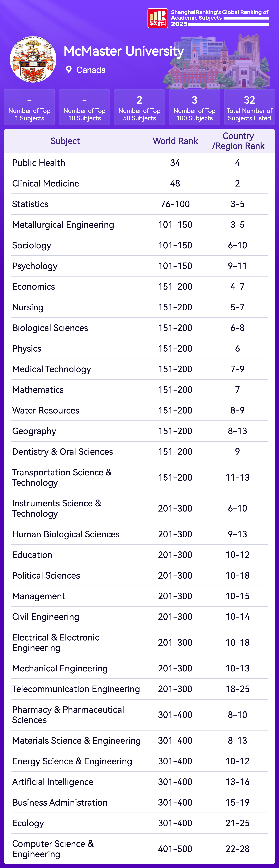Select the Number of Top 50 Subjects card
The height and width of the screenshot is (868, 279).
[x=139, y=107]
